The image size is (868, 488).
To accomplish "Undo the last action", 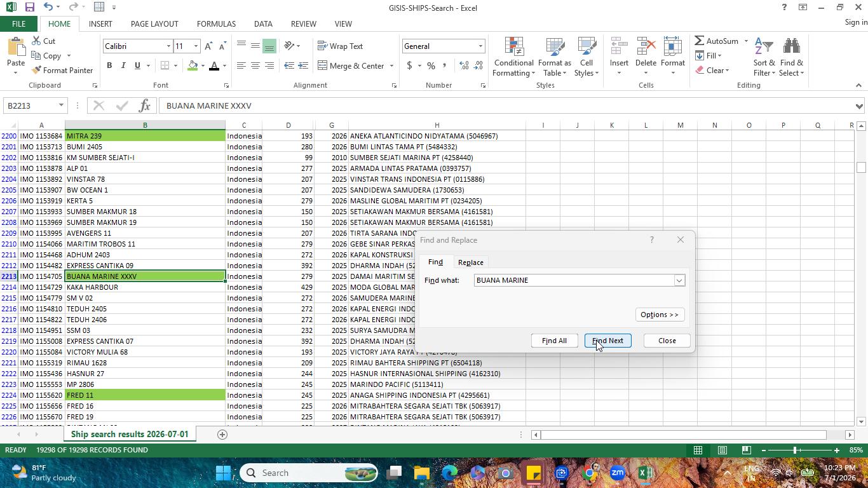I will 48,8.
